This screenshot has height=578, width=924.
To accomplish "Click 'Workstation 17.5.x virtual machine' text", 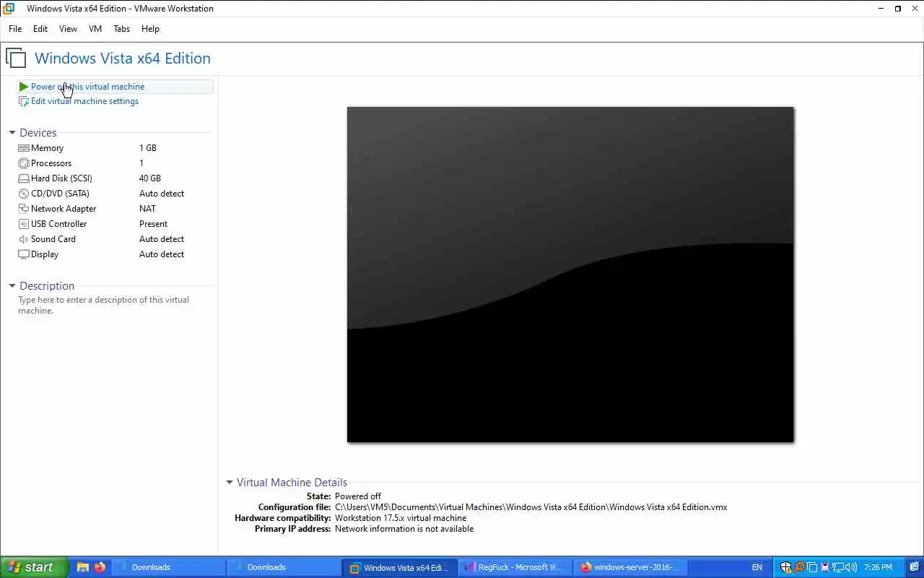I will click(401, 518).
